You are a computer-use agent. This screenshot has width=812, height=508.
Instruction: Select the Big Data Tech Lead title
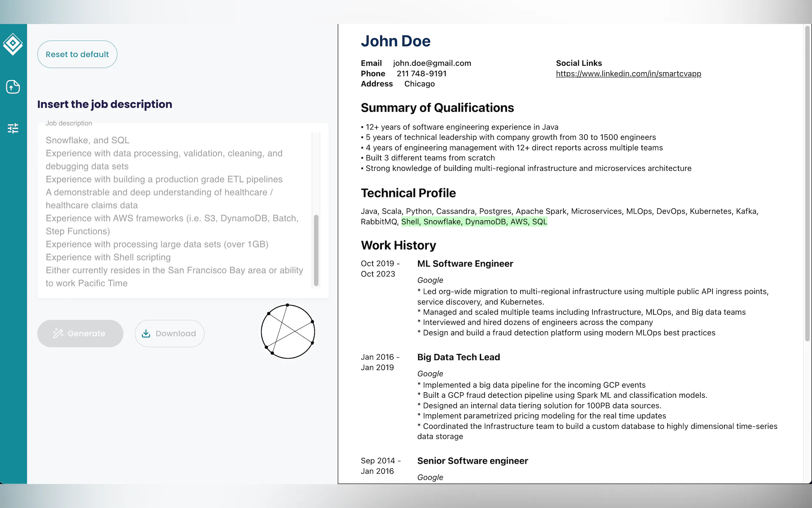tap(458, 357)
